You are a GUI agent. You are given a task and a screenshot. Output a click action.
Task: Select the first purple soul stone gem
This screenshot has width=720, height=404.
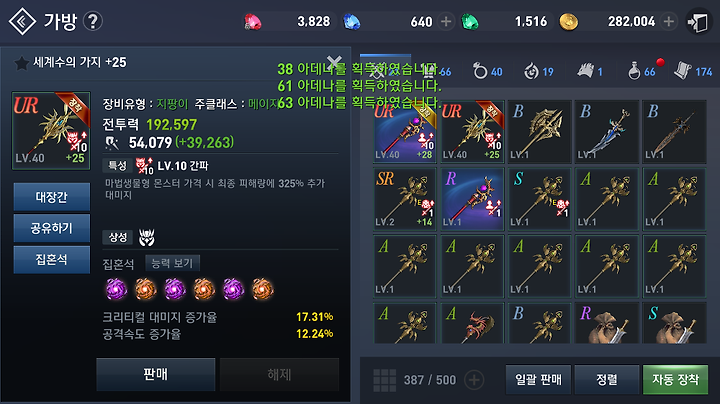[116, 289]
